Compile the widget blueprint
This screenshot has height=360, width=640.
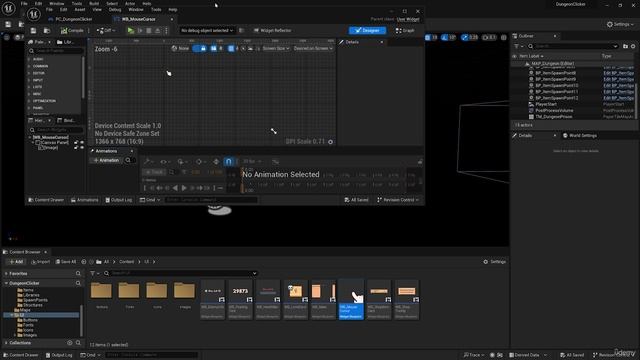[72, 31]
